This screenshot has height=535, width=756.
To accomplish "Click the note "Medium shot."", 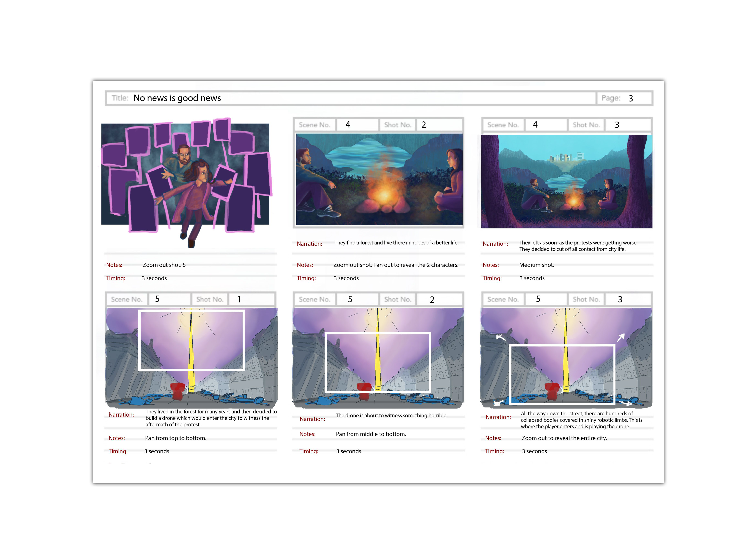I will [537, 265].
